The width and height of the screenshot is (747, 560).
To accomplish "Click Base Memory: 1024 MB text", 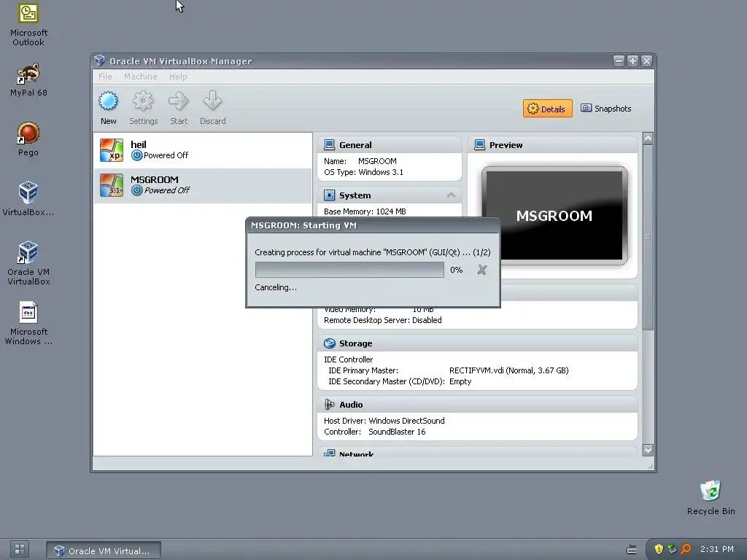I will [365, 211].
